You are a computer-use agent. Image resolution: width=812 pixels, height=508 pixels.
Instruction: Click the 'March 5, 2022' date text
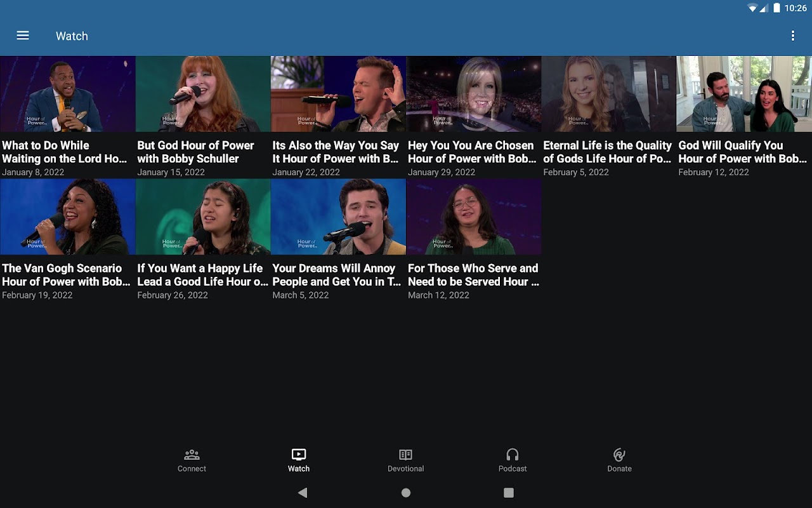click(301, 295)
